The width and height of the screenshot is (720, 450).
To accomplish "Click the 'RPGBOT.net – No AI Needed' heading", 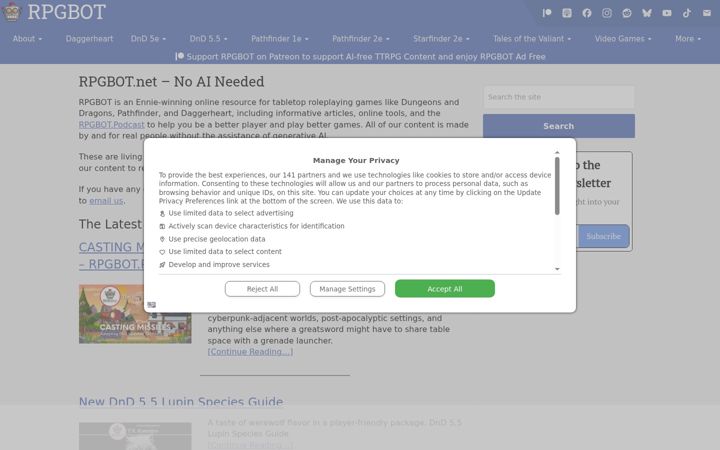I will click(x=171, y=82).
